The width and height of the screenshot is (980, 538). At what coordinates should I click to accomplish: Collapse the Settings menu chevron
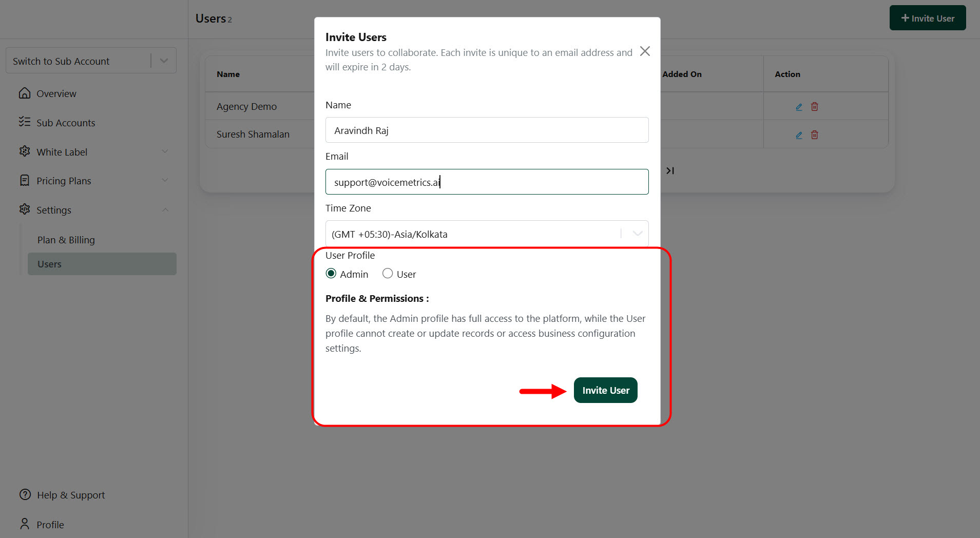(x=165, y=209)
